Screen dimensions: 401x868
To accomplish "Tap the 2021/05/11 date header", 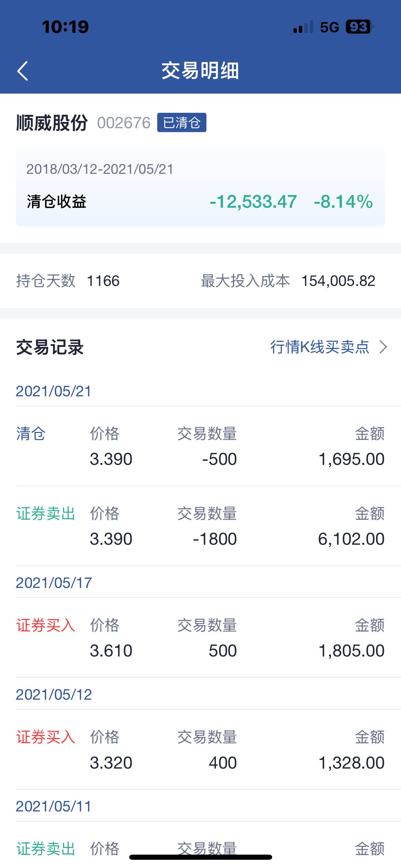I will pos(53,806).
